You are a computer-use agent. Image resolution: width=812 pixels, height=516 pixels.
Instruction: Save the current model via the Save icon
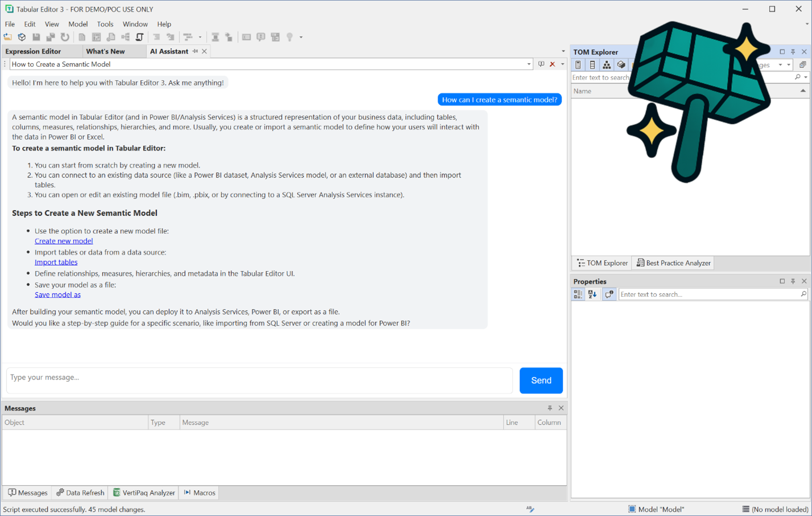pos(36,36)
